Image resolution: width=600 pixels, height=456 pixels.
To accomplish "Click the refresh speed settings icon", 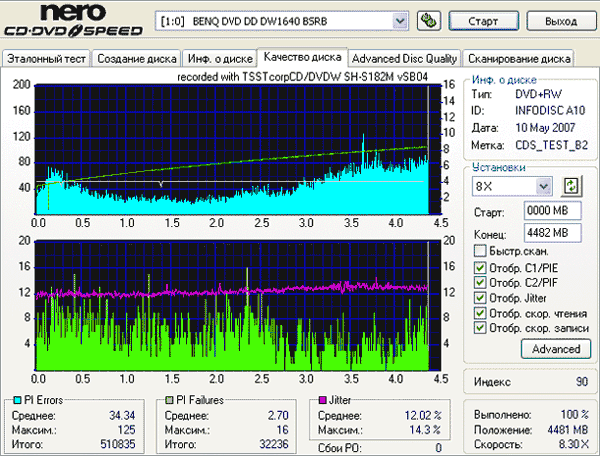I will pos(571,187).
